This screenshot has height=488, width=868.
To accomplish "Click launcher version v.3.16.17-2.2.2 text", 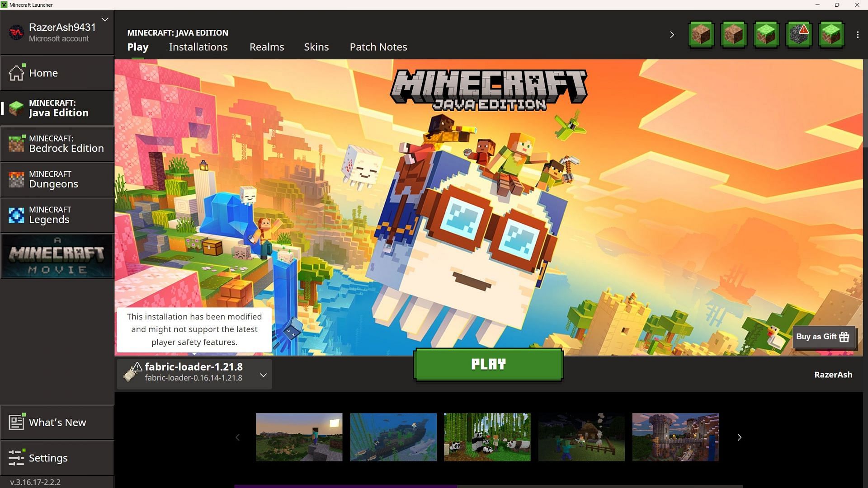I will 35,482.
